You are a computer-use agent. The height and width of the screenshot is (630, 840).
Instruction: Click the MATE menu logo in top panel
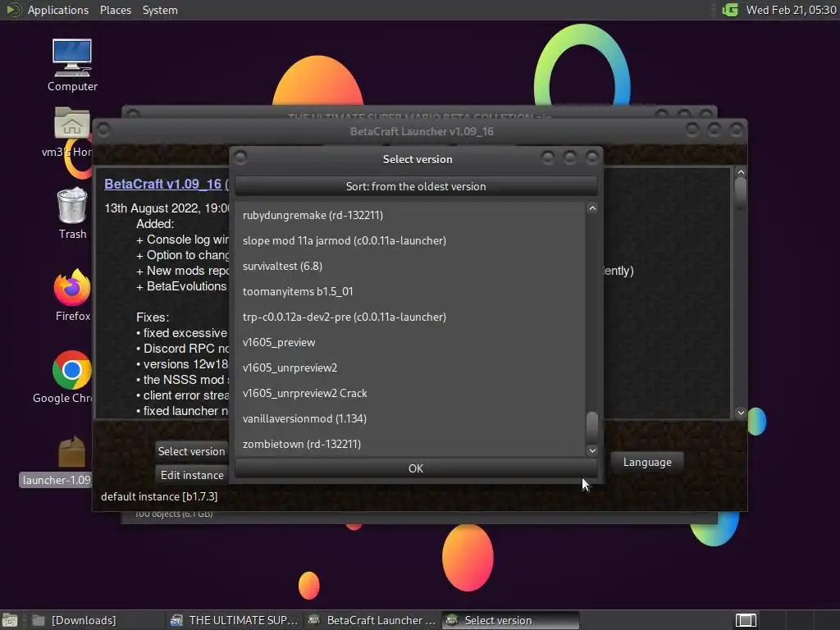(x=13, y=10)
